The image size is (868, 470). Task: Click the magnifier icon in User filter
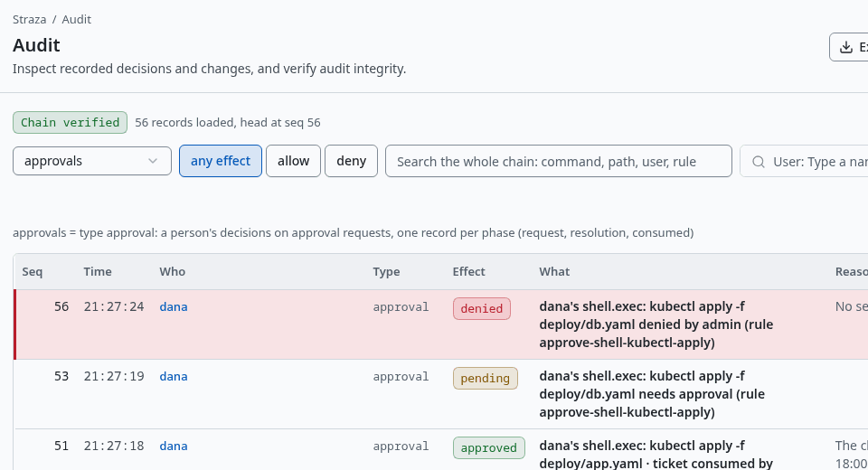coord(759,162)
